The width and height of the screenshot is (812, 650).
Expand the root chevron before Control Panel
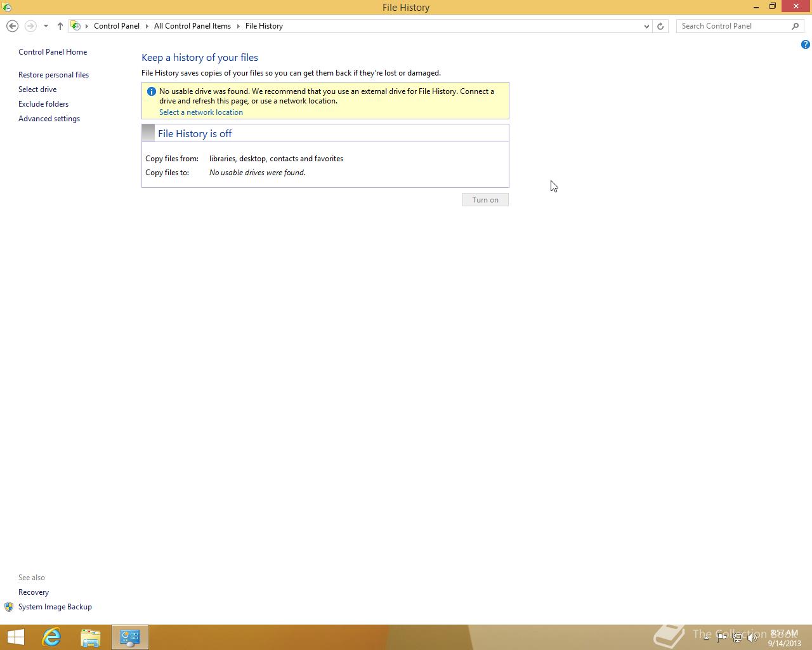[x=87, y=26]
